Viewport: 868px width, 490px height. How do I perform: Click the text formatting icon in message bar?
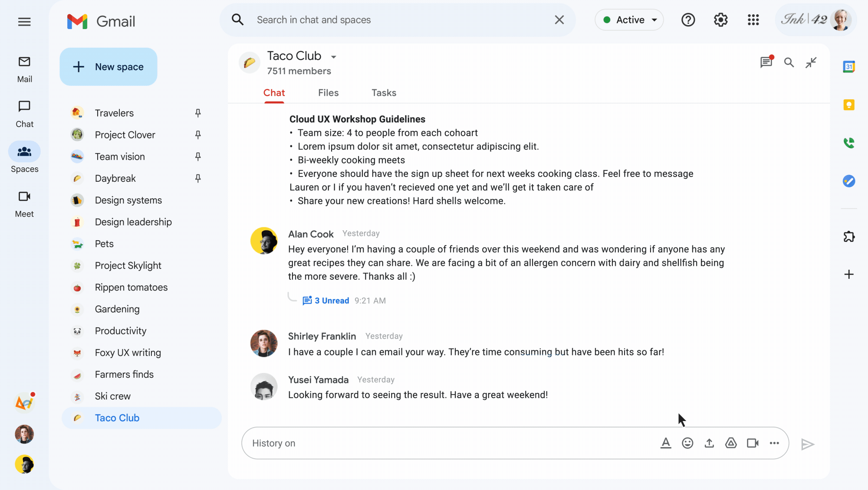(665, 443)
